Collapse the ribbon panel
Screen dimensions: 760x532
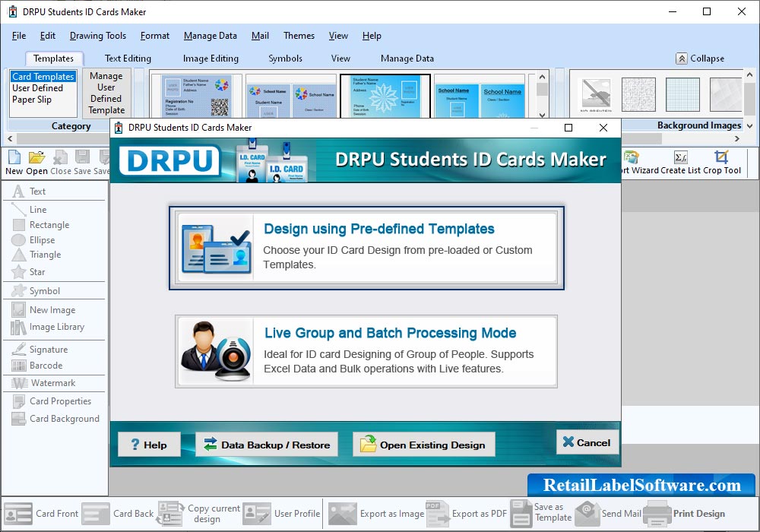point(700,59)
